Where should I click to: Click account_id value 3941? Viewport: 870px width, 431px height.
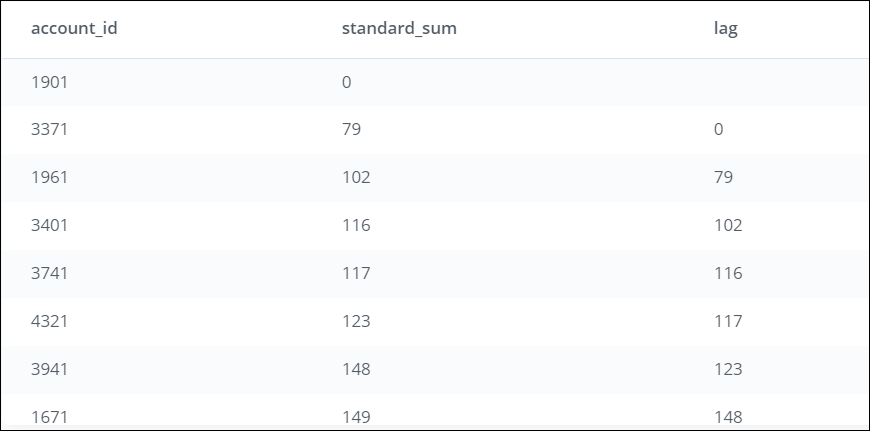[x=49, y=369]
